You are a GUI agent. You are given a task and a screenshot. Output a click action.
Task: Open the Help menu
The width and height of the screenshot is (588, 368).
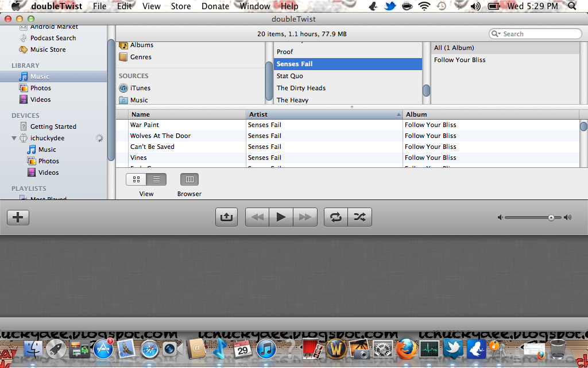289,6
